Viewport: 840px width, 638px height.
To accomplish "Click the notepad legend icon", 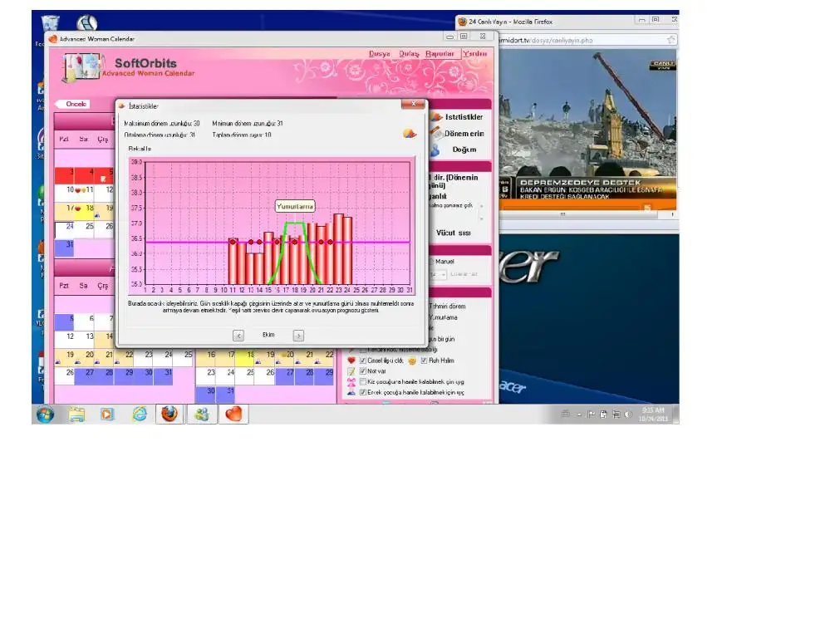I will [351, 371].
